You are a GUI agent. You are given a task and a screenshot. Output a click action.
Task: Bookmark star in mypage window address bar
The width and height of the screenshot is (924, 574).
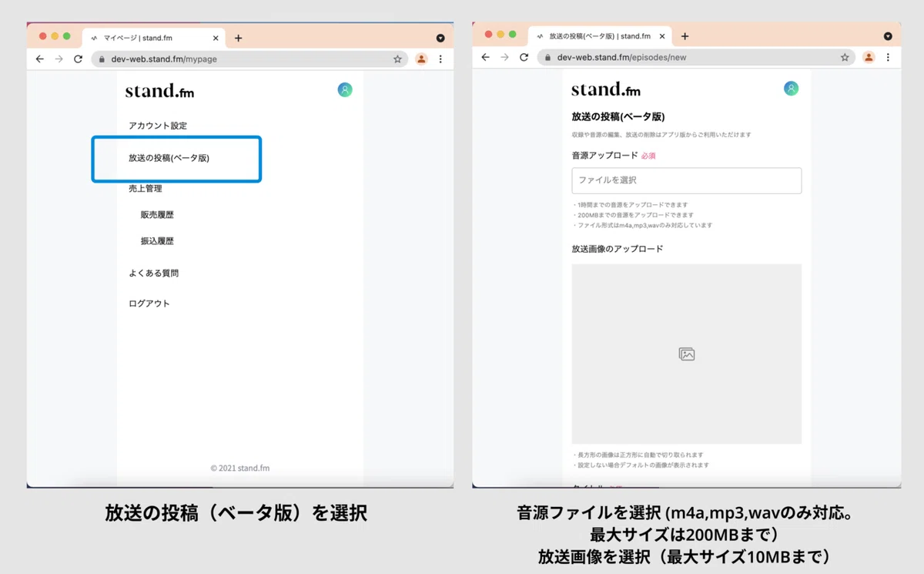397,59
